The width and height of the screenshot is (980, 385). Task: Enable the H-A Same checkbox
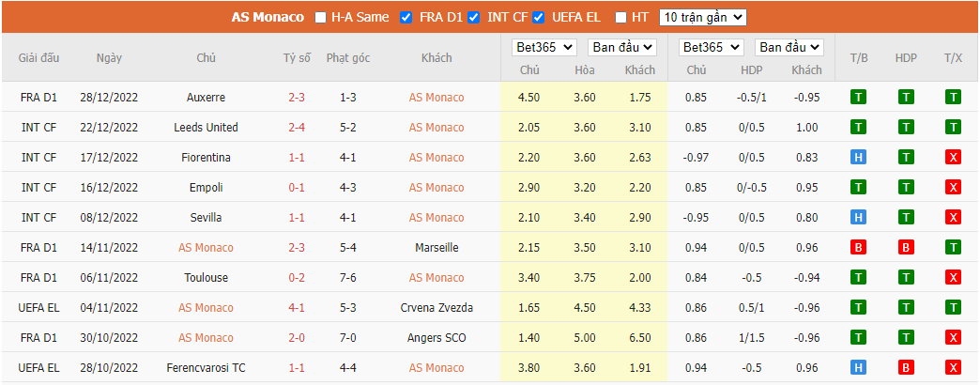pos(321,18)
